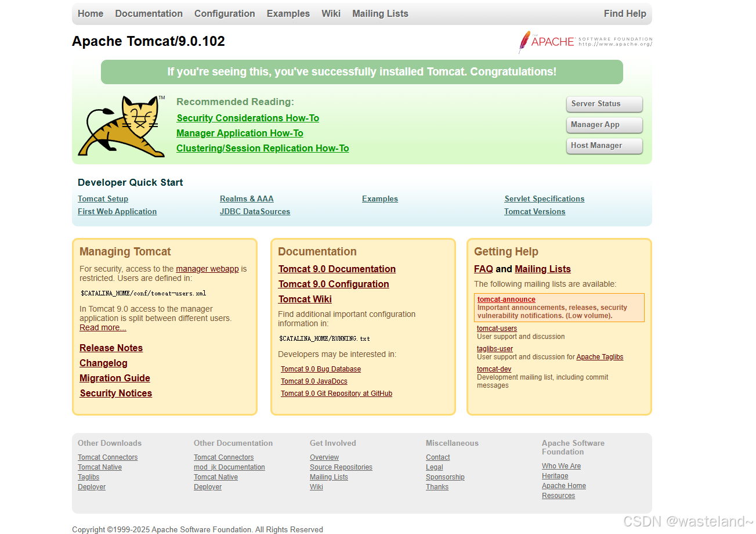
Task: Open the Heritage link
Action: [x=555, y=476]
